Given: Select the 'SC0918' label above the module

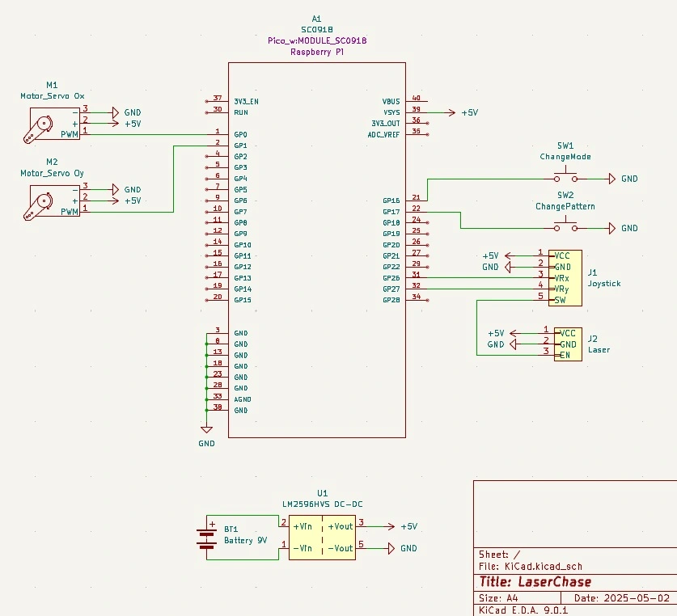Looking at the screenshot, I should click(317, 30).
